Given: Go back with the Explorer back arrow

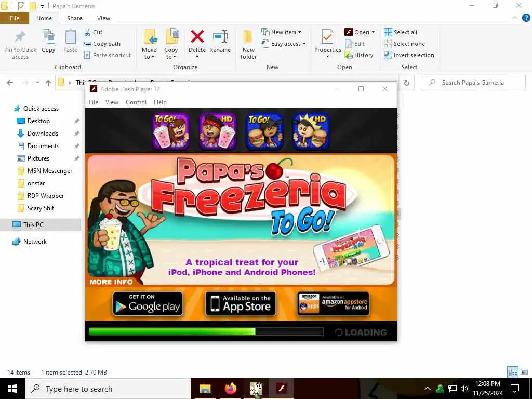Looking at the screenshot, I should 10,83.
